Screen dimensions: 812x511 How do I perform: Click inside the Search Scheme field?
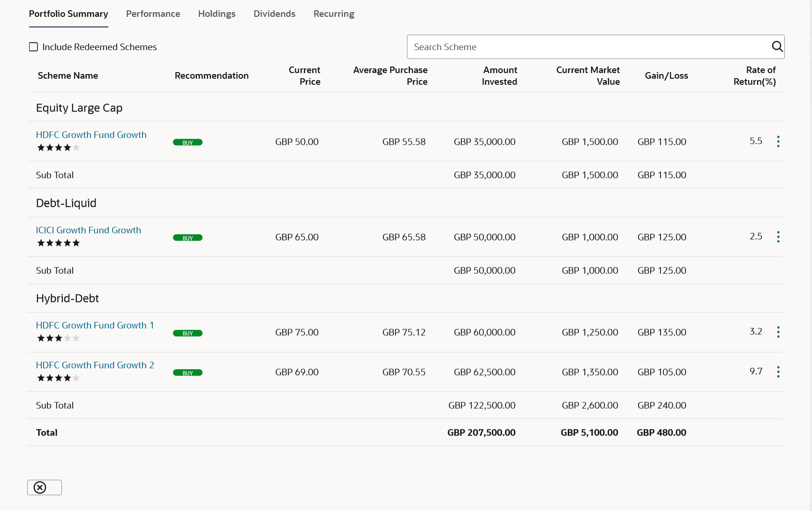click(586, 47)
